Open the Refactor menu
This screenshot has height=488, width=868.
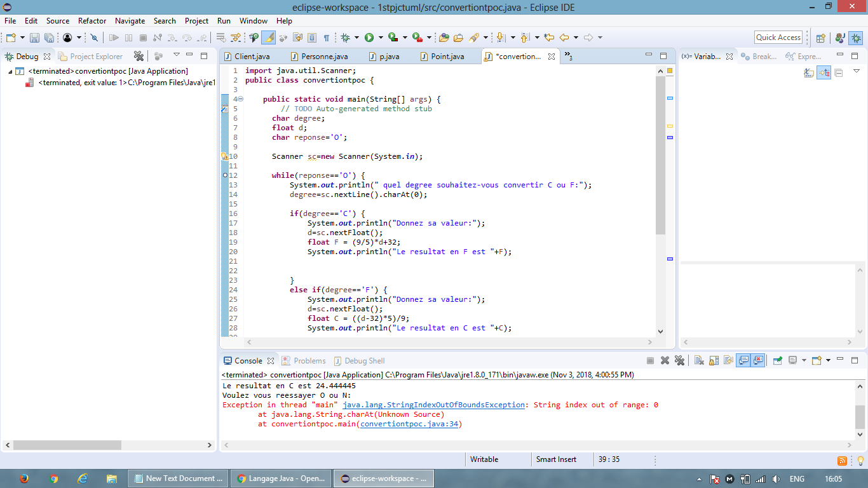[x=92, y=21]
